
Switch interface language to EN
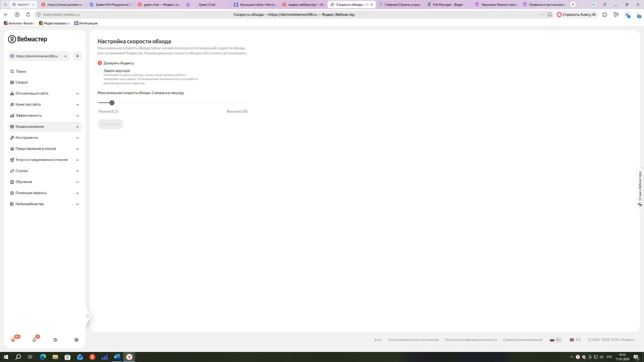coord(575,340)
